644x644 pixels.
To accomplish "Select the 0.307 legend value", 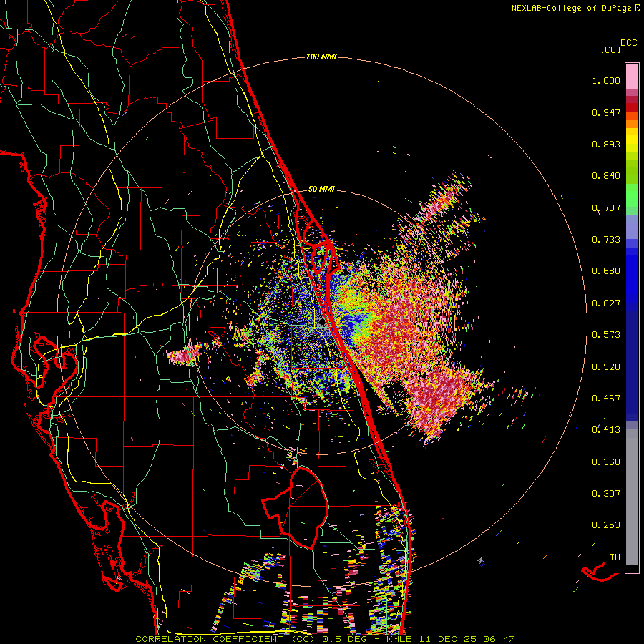I will (x=606, y=494).
